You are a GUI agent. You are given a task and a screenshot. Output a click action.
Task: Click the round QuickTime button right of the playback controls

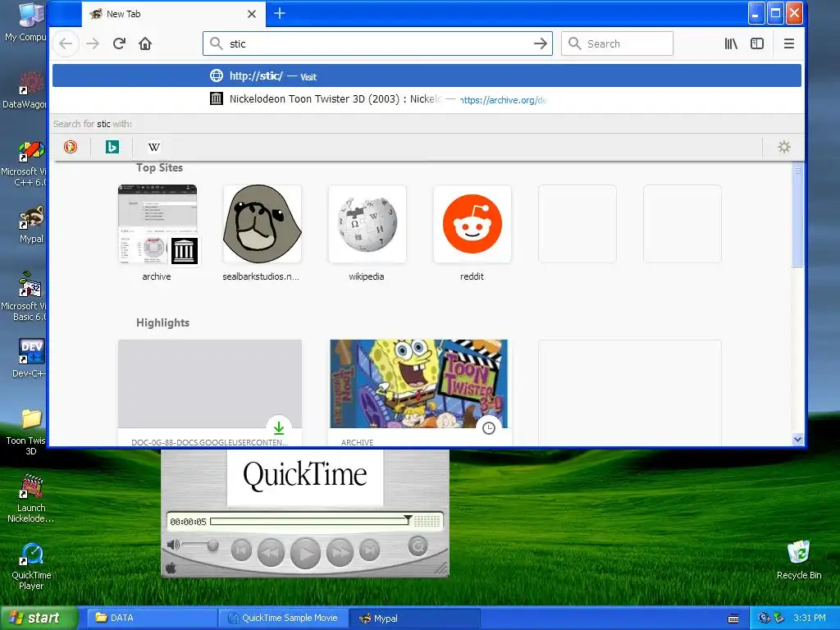point(418,546)
